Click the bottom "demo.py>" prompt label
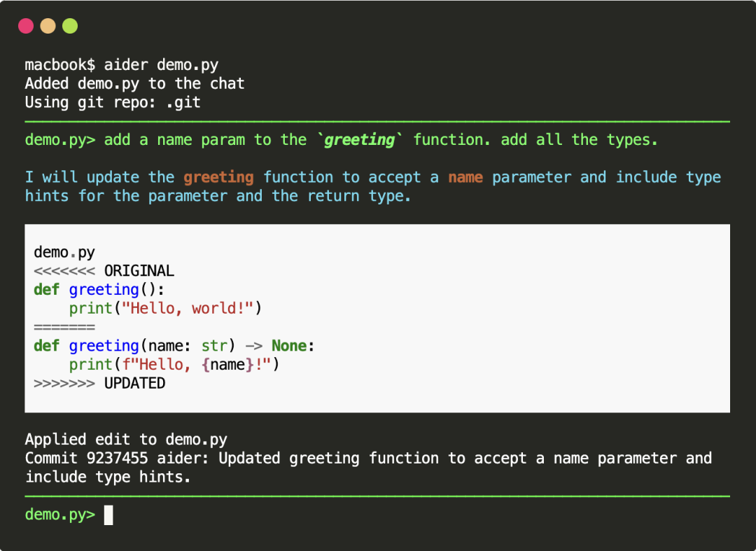This screenshot has height=551, width=756. click(x=59, y=515)
